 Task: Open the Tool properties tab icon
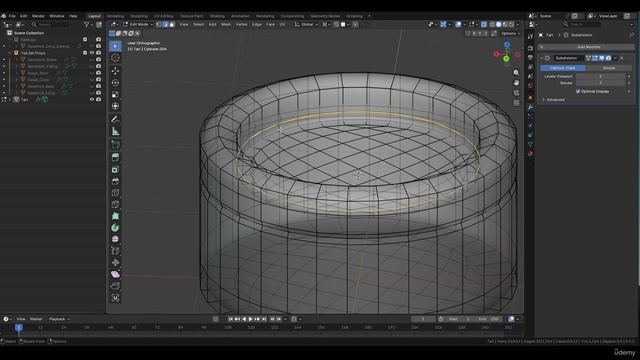click(531, 37)
